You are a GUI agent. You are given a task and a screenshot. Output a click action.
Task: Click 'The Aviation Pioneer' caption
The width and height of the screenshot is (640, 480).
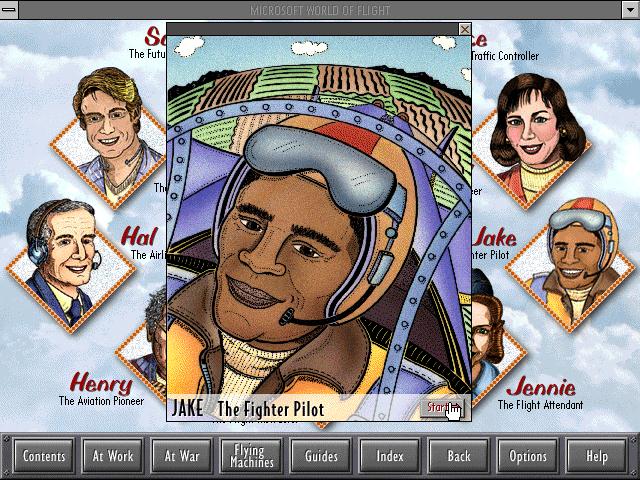(101, 401)
